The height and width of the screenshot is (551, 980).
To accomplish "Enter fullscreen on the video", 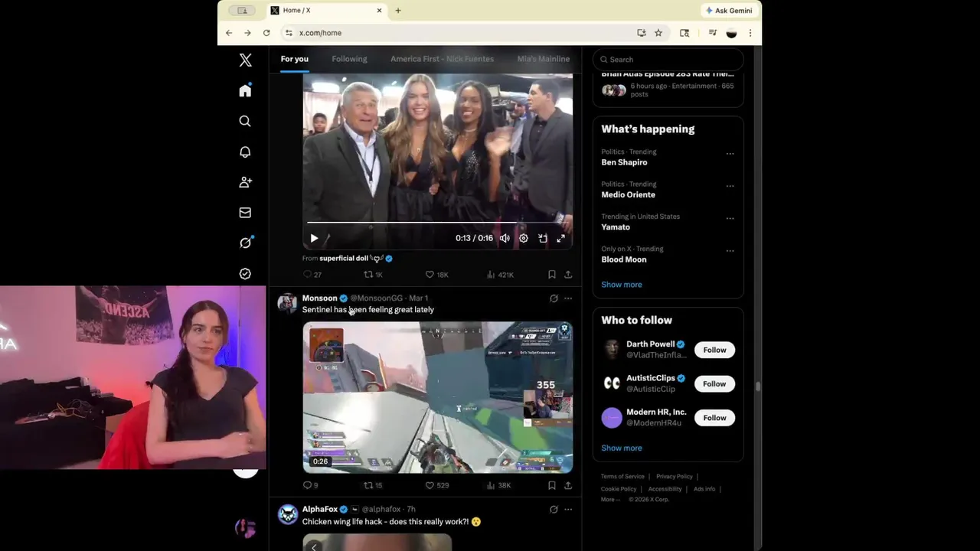I will coord(560,238).
